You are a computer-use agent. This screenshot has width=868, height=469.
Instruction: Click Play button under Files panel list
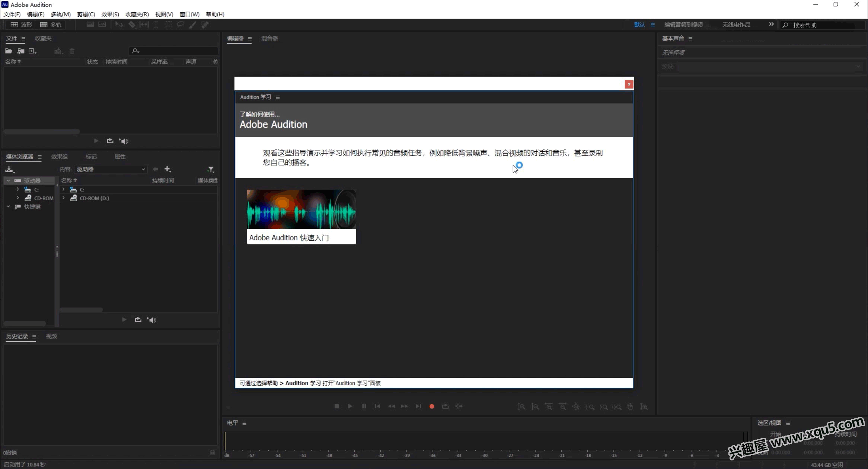coord(96,141)
